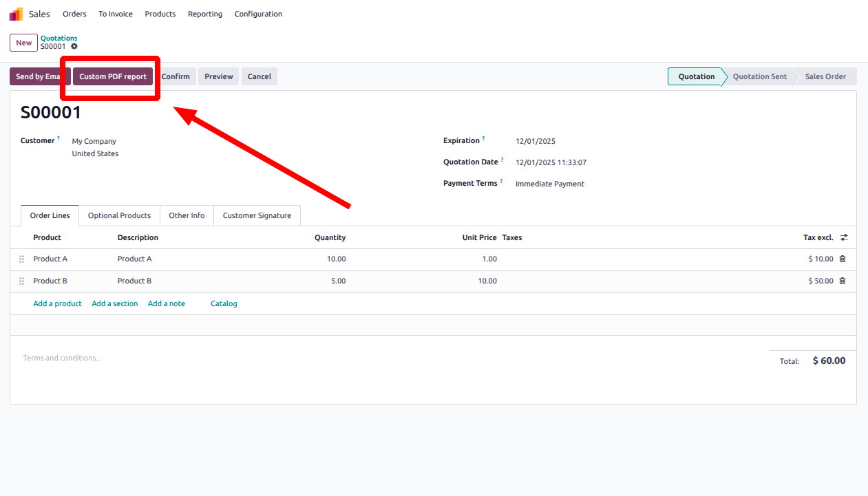Viewport: 868px width, 496px height.
Task: Open the gear actions menu beside S00001
Action: point(74,47)
